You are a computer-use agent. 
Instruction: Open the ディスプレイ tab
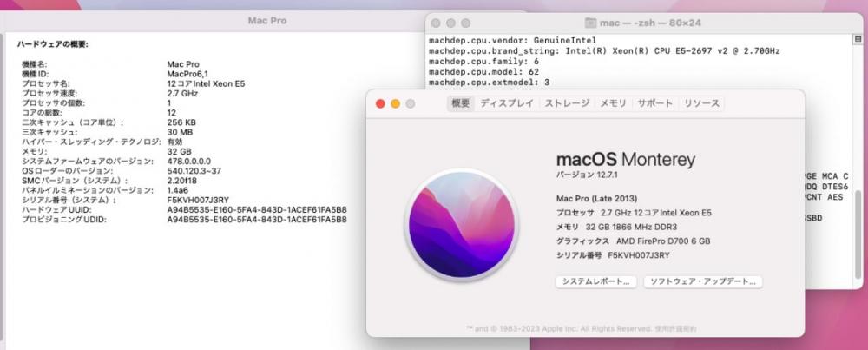click(x=507, y=103)
